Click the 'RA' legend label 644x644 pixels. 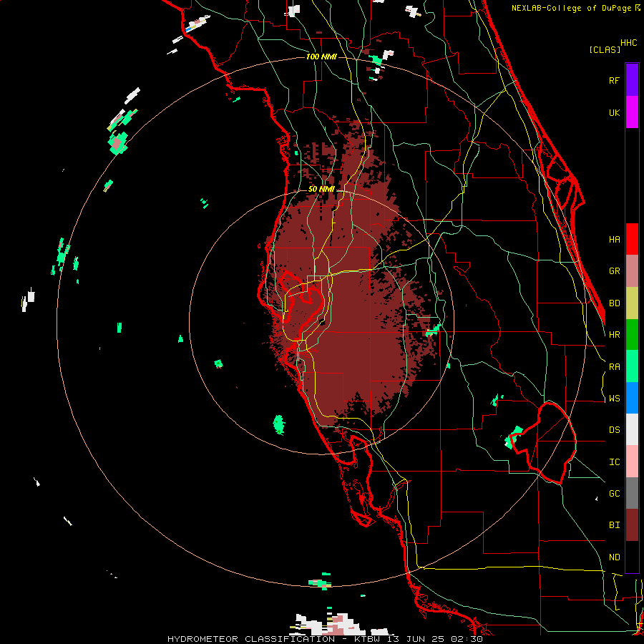coord(615,367)
